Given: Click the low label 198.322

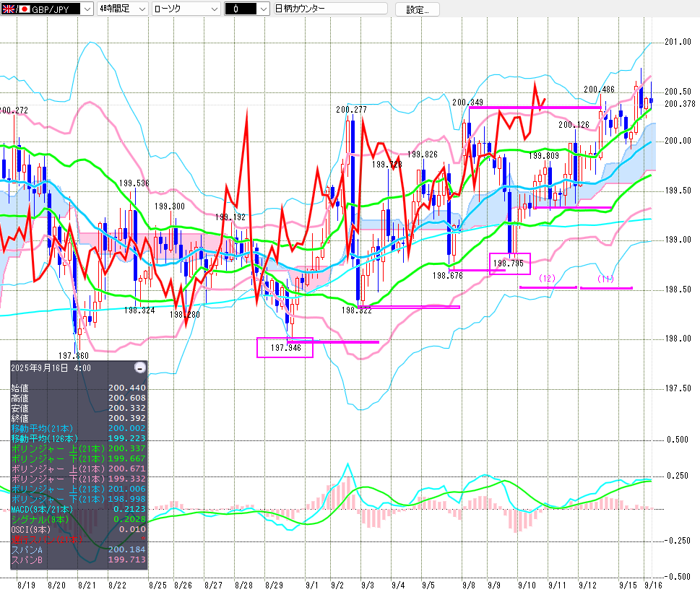Looking at the screenshot, I should 356,310.
